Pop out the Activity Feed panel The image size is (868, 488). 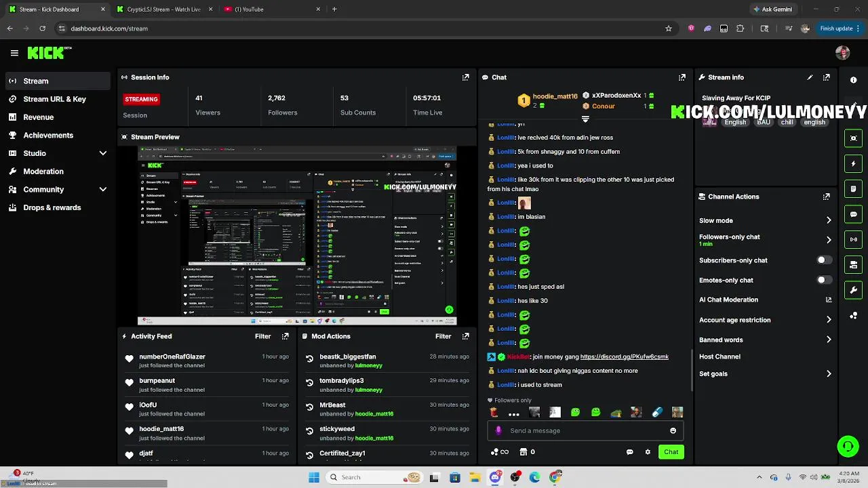coord(285,336)
